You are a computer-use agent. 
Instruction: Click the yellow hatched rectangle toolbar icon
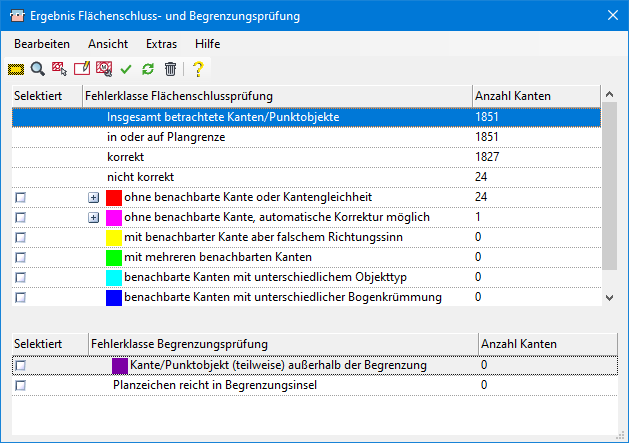tap(16, 69)
